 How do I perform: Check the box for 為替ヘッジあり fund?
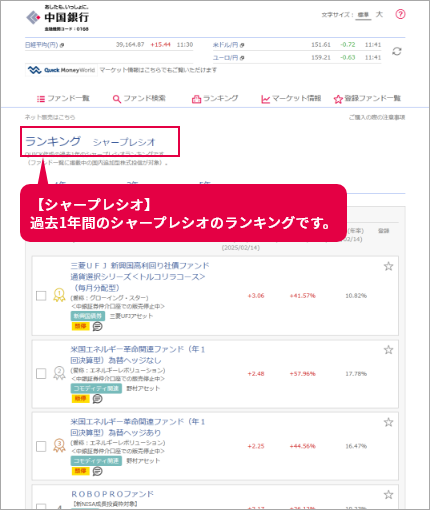[41, 446]
